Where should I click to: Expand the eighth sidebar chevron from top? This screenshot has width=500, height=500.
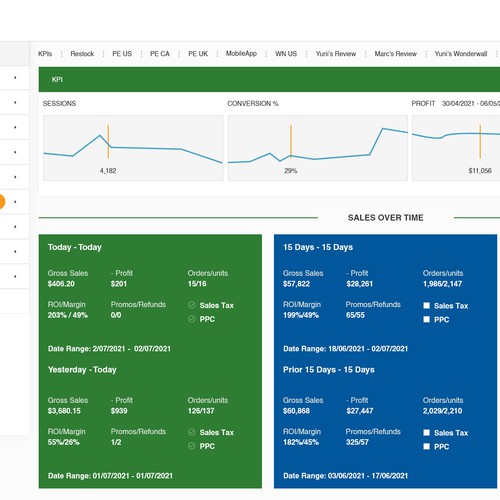pyautogui.click(x=15, y=252)
